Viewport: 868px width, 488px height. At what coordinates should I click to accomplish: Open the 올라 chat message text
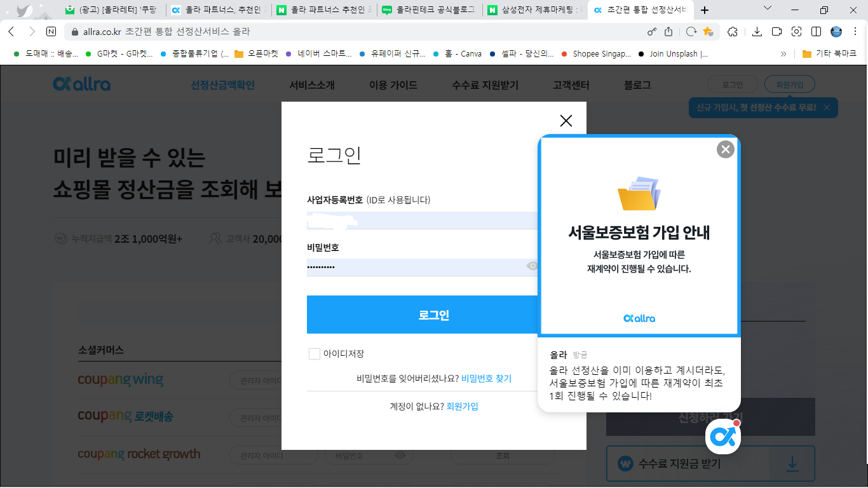click(x=637, y=383)
